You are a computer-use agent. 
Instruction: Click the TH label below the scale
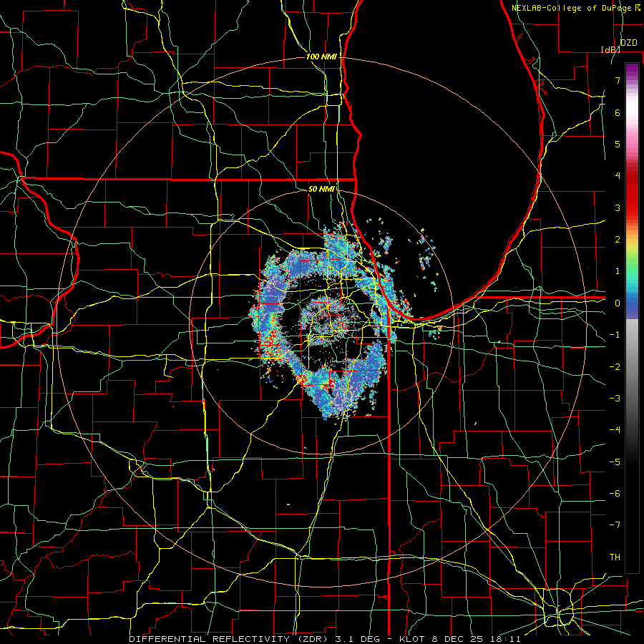point(615,557)
